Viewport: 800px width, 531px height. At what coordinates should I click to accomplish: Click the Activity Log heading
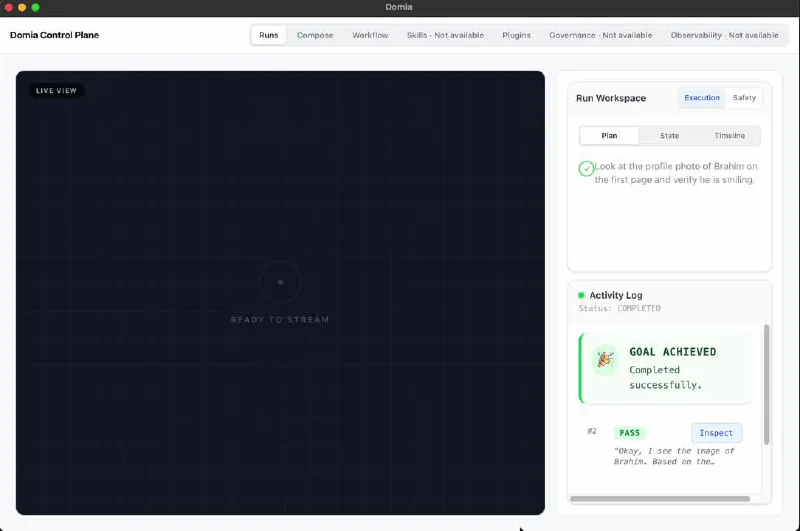[x=616, y=295]
